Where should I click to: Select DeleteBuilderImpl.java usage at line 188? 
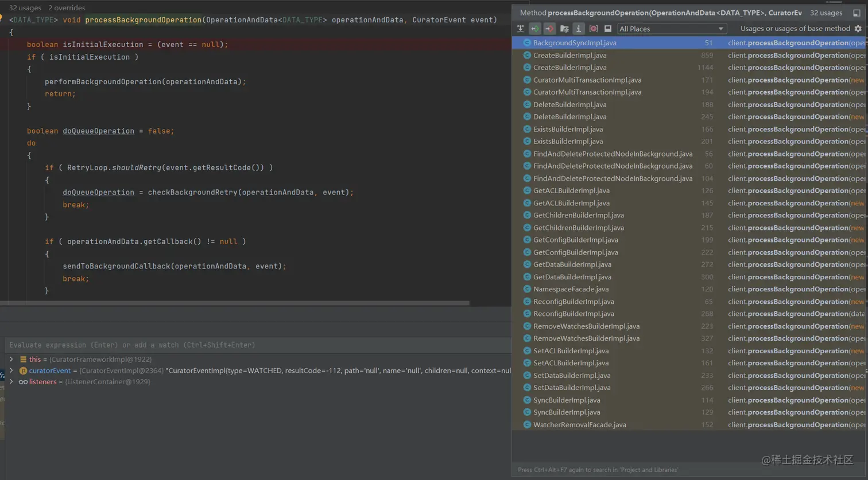click(689, 105)
